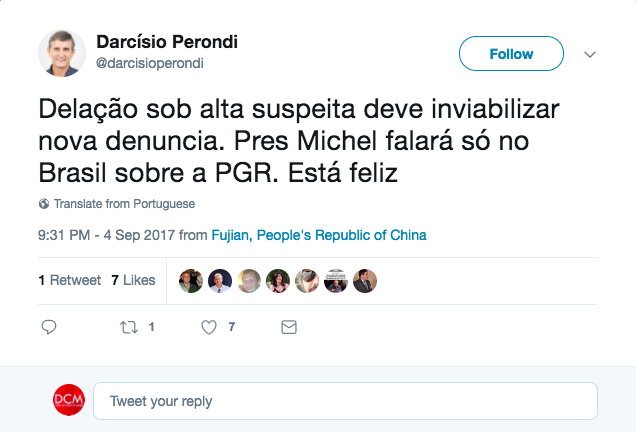Click the Darcísio Perondi display name

click(x=167, y=43)
